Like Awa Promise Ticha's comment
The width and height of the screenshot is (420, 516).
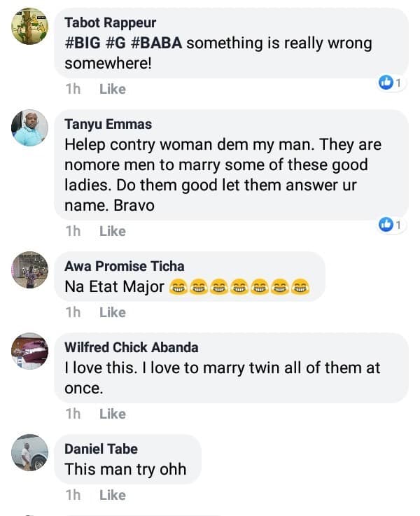[112, 312]
